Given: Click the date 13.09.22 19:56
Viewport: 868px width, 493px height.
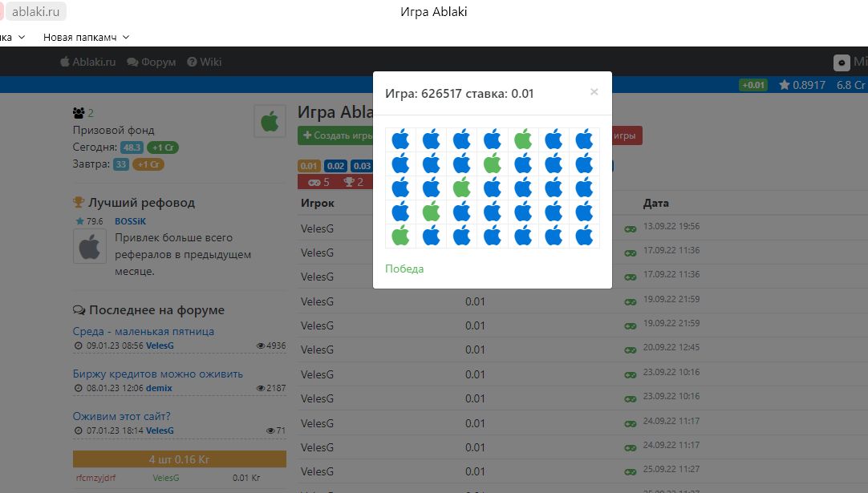Looking at the screenshot, I should (x=671, y=226).
